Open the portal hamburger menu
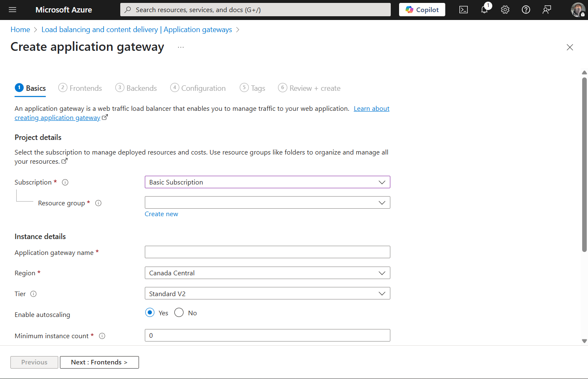The height and width of the screenshot is (379, 588). (x=12, y=10)
